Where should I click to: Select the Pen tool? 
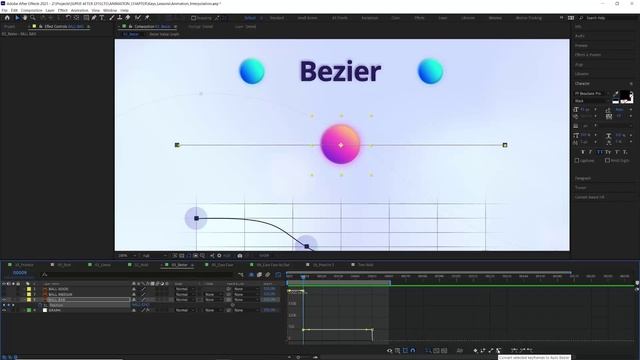point(94,18)
